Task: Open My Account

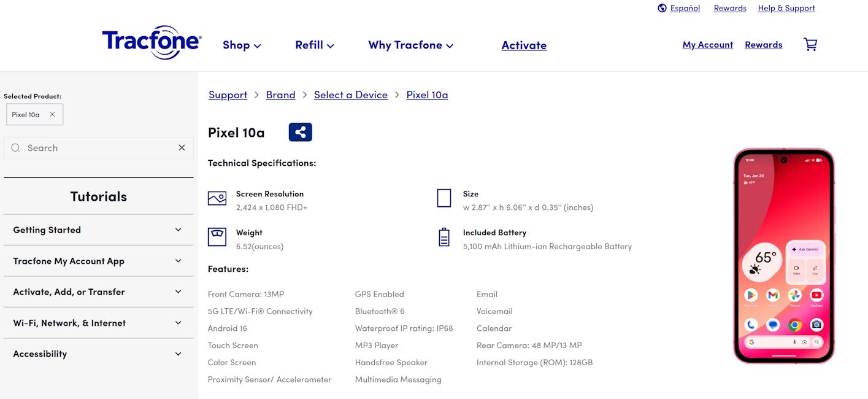Action: click(x=707, y=44)
